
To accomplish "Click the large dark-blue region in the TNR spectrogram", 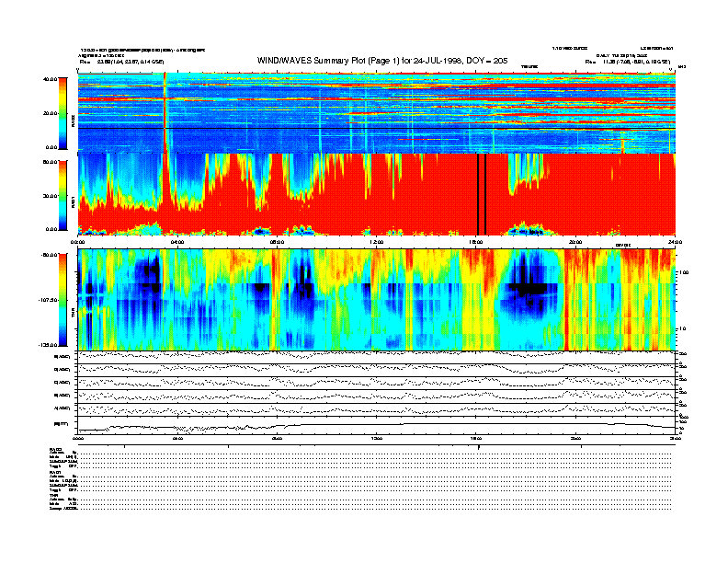I will coord(528,289).
